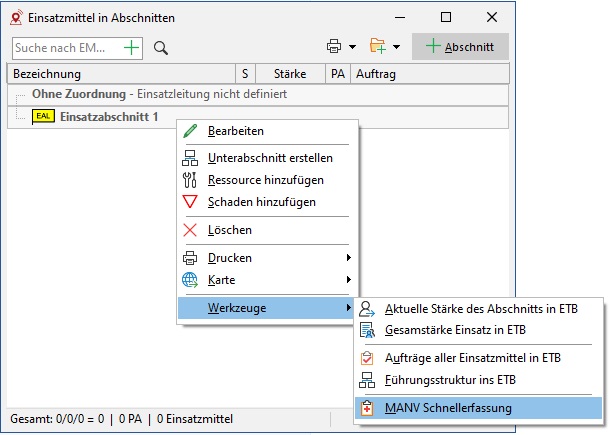Open folder dropdown arrow in toolbar
The height and width of the screenshot is (435, 610).
point(397,47)
